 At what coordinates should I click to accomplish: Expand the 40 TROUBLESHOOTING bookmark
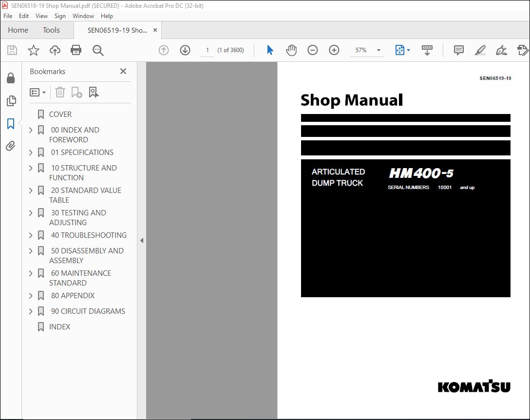[31, 235]
